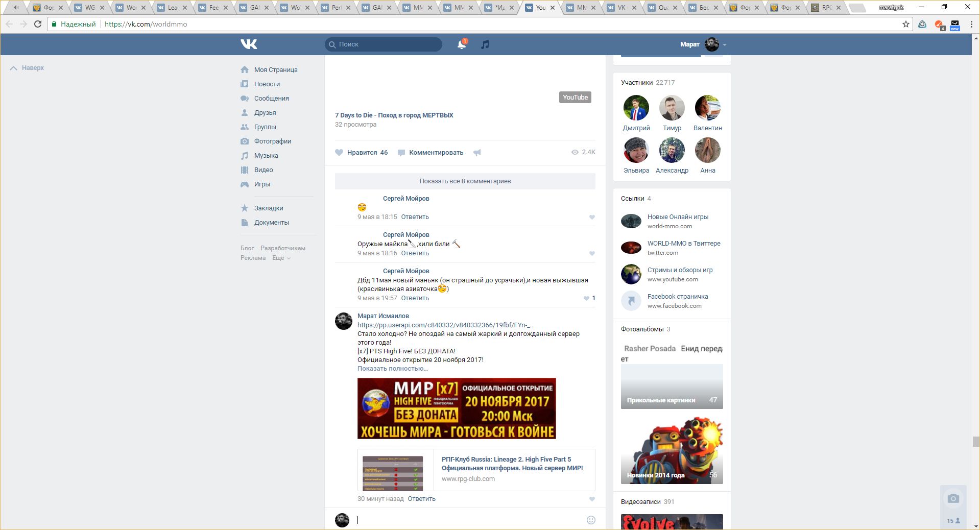The height and width of the screenshot is (530, 980).
Task: Switch to the VK browser tab
Action: point(622,8)
